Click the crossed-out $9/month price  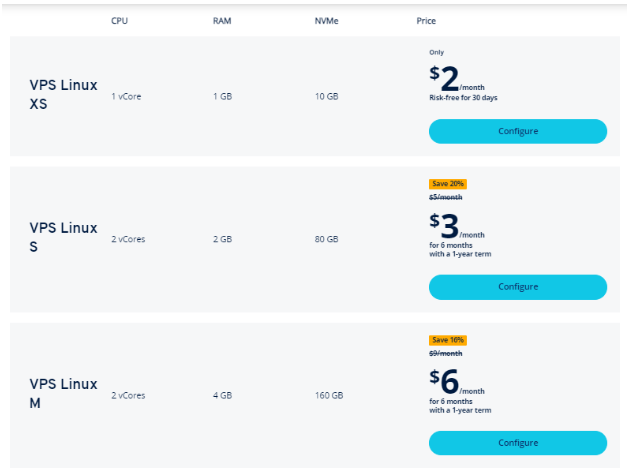[x=445, y=353]
